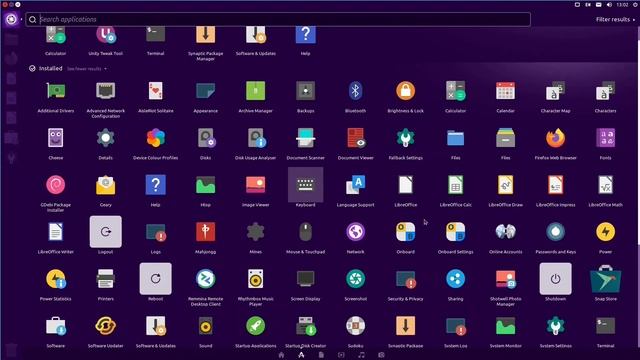Switch to the Video lens
Image resolution: width=640 pixels, height=360 pixels.
pyautogui.click(x=341, y=355)
